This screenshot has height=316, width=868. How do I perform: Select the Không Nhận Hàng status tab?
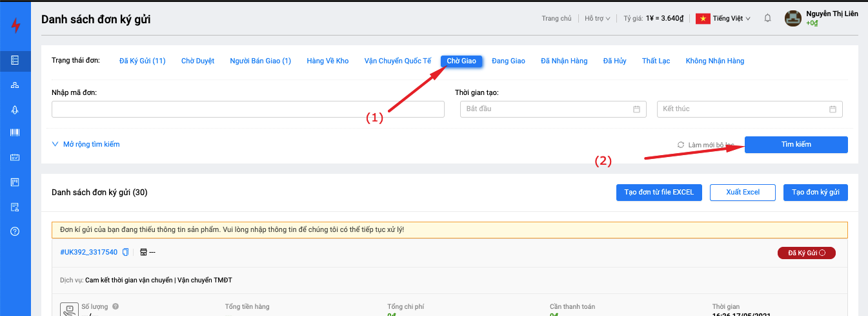point(715,61)
